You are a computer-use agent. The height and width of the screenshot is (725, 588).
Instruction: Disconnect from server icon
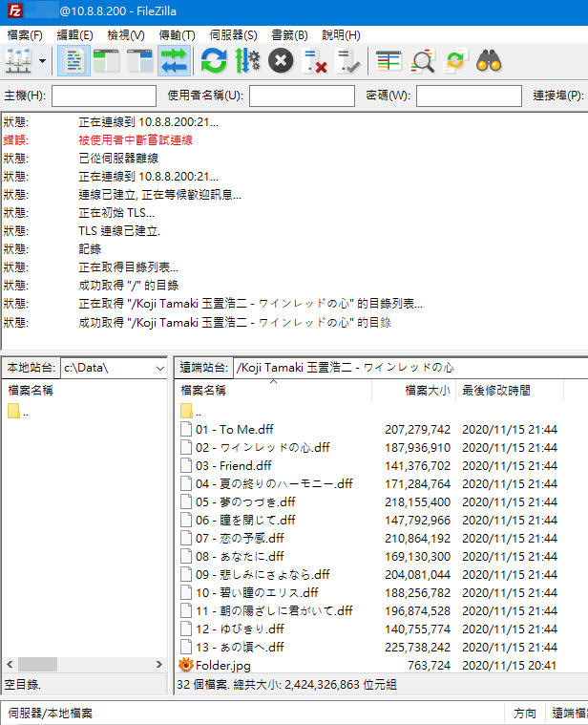[315, 61]
